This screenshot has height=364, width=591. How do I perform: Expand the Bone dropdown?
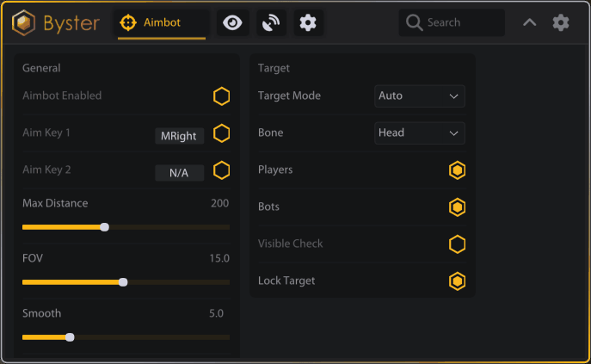click(x=420, y=133)
